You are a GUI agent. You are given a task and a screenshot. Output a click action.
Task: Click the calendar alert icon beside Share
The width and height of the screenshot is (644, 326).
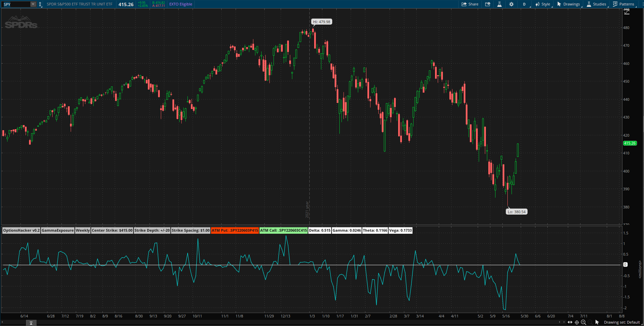[488, 4]
